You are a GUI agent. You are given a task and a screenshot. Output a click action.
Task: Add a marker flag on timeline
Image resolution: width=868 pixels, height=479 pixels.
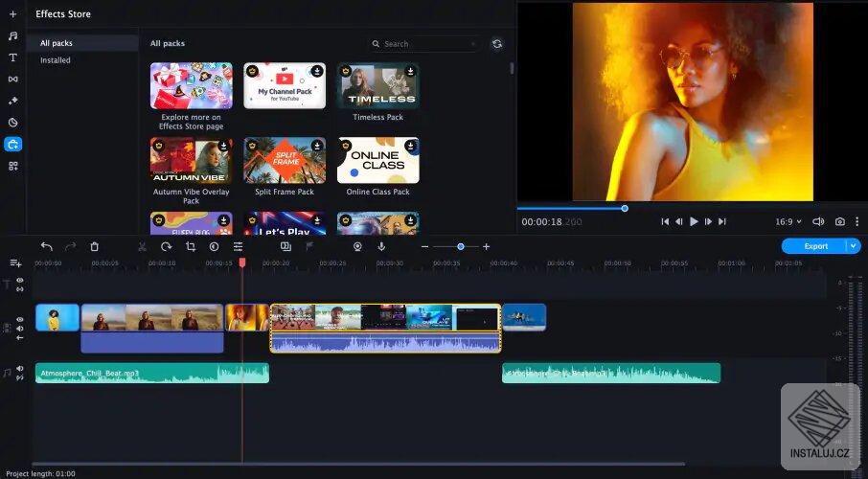click(309, 247)
